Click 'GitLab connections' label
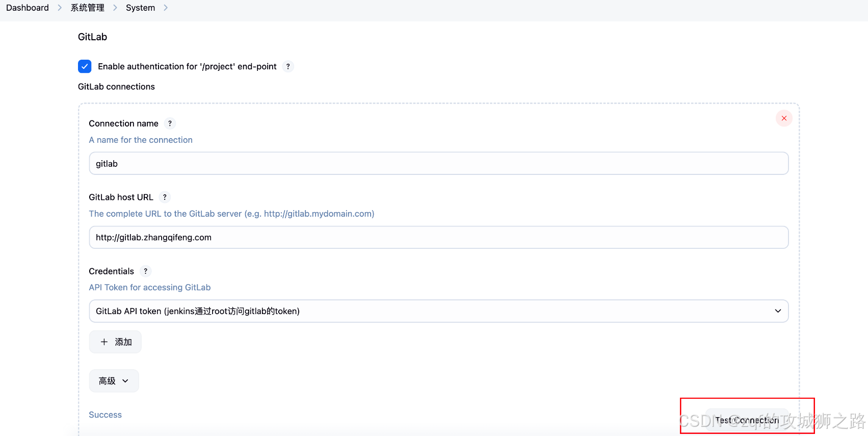Viewport: 868px width, 436px height. (x=116, y=87)
